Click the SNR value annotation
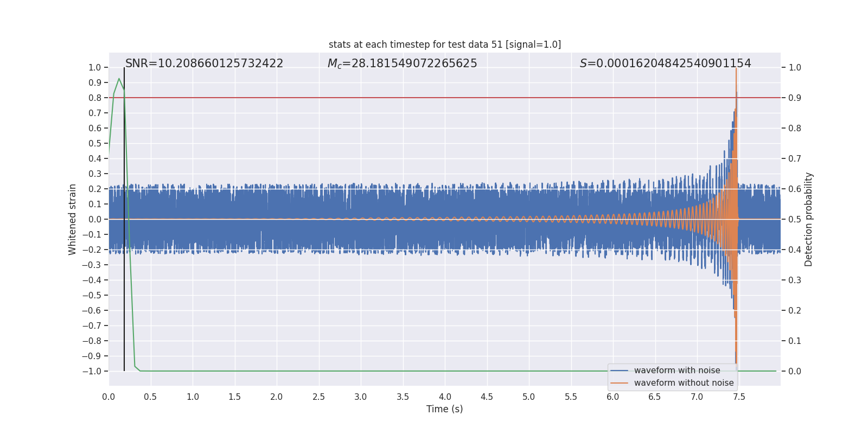 tap(204, 63)
